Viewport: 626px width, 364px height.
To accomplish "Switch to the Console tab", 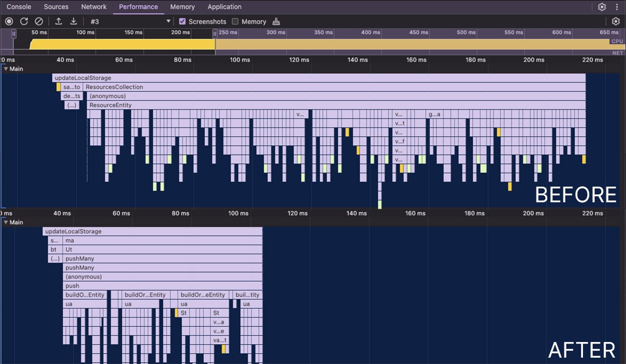I will click(x=19, y=7).
